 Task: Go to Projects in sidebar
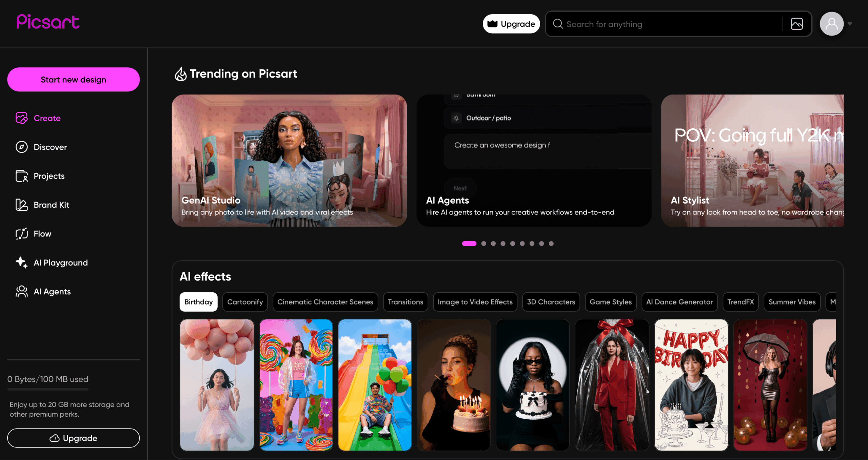(x=49, y=176)
